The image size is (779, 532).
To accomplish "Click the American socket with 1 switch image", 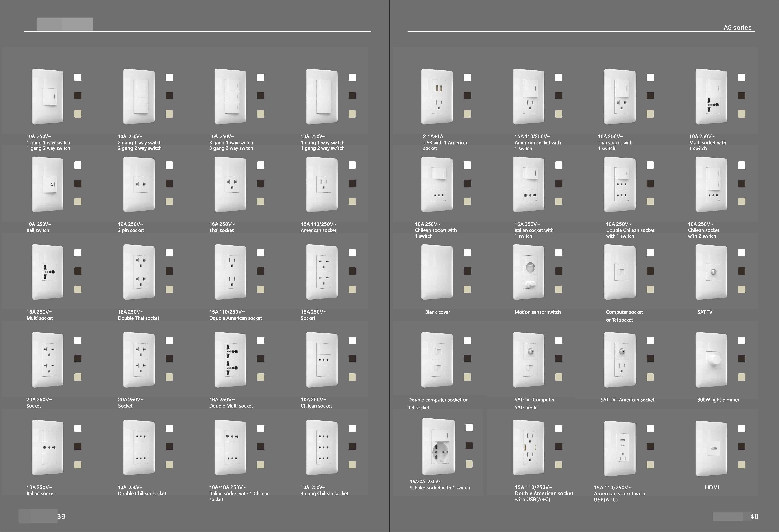I will coord(528,97).
